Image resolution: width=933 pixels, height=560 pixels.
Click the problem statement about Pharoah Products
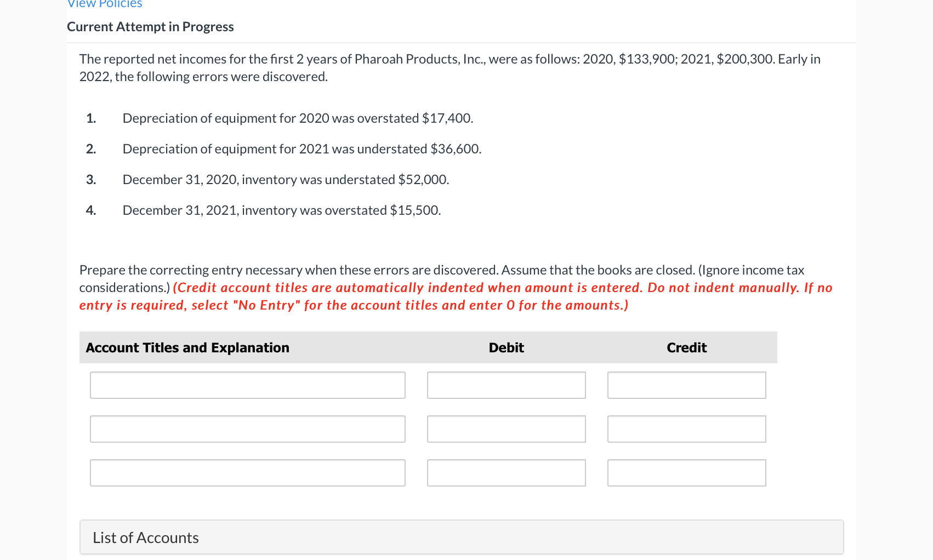(450, 67)
